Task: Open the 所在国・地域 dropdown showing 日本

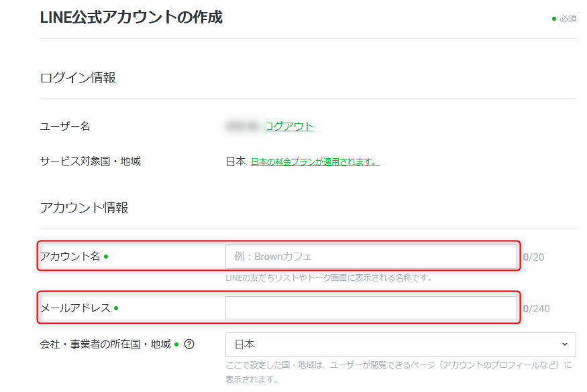Action: pyautogui.click(x=400, y=344)
